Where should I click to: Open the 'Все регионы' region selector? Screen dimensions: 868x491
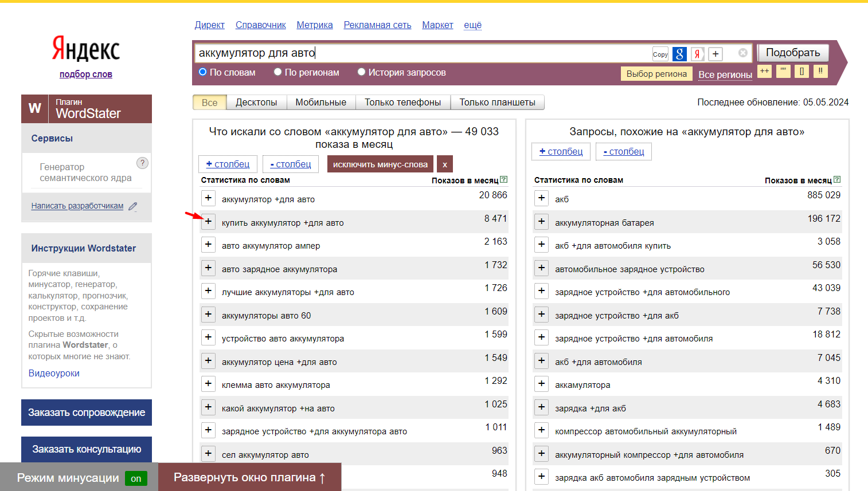tap(725, 74)
